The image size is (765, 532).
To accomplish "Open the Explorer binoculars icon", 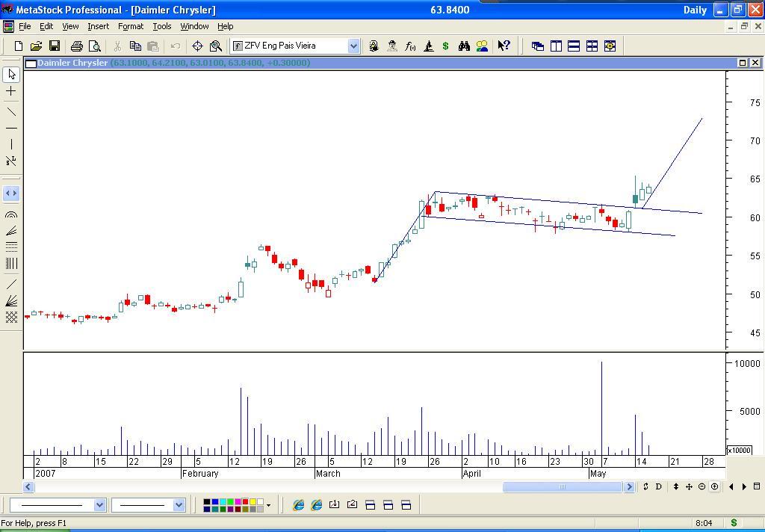I will (464, 46).
